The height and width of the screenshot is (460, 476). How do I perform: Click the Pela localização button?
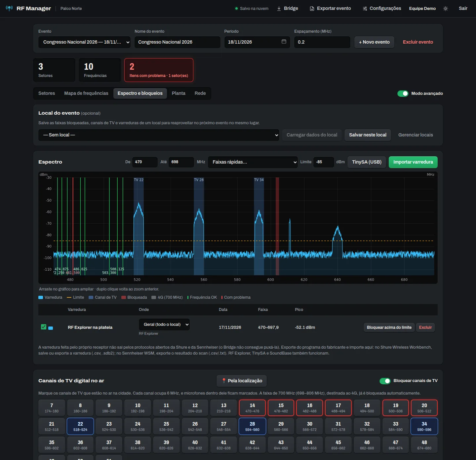(x=242, y=381)
